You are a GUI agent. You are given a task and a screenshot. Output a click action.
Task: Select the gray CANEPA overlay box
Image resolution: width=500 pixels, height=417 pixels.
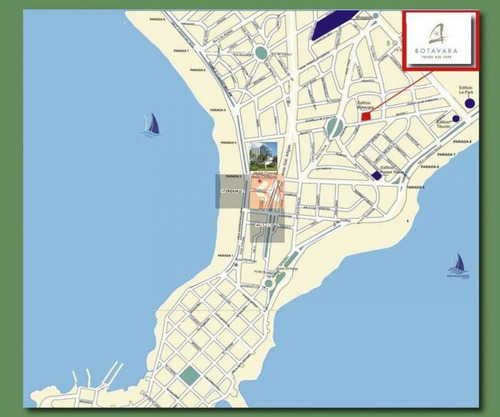pyautogui.click(x=267, y=226)
